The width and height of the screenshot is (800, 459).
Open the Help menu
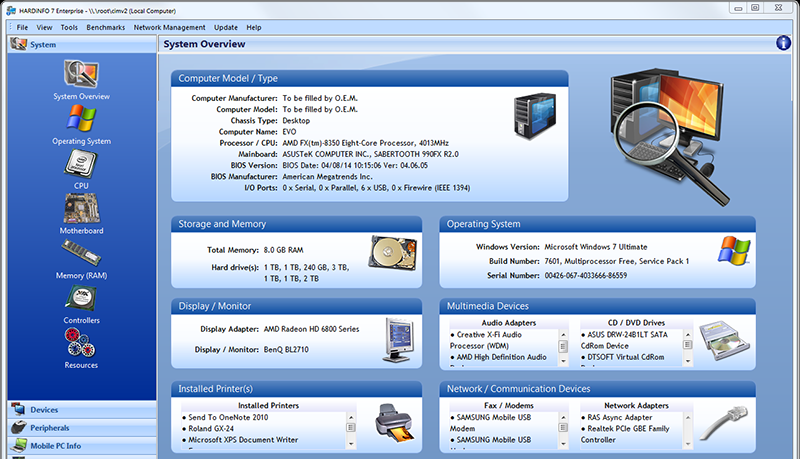click(254, 28)
